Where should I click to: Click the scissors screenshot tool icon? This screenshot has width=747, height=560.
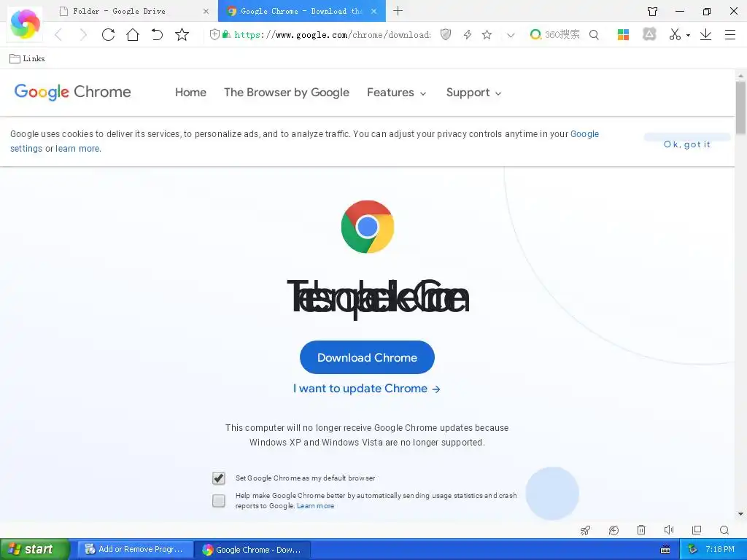675,34
